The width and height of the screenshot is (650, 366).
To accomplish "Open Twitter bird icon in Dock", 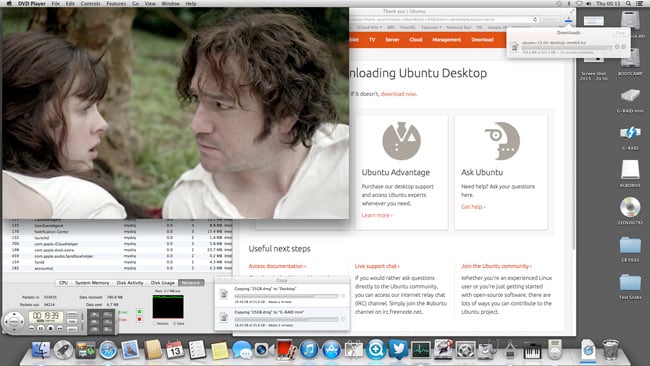I will (x=398, y=350).
